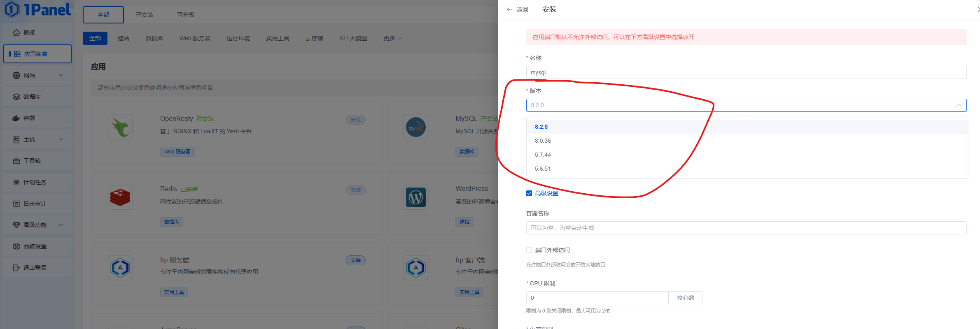This screenshot has width=980, height=329.
Task: Switch to the 可升级 upgradable tab
Action: coord(186,15)
